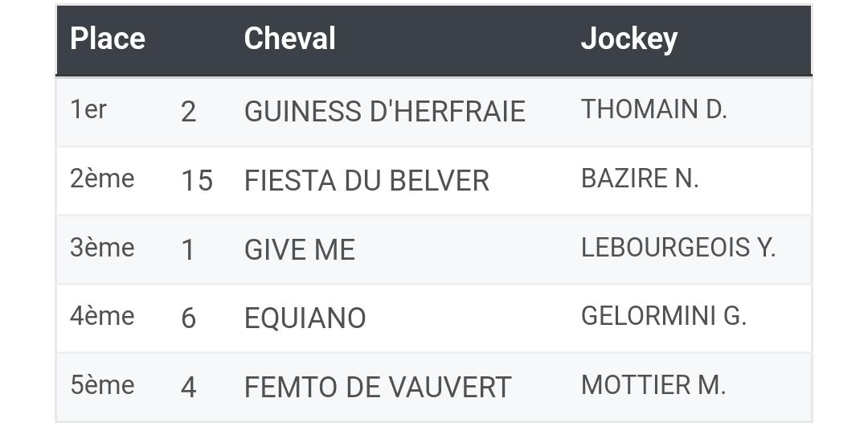Select horse FIESTA DU BELVER
This screenshot has width=868, height=427.
366,181
